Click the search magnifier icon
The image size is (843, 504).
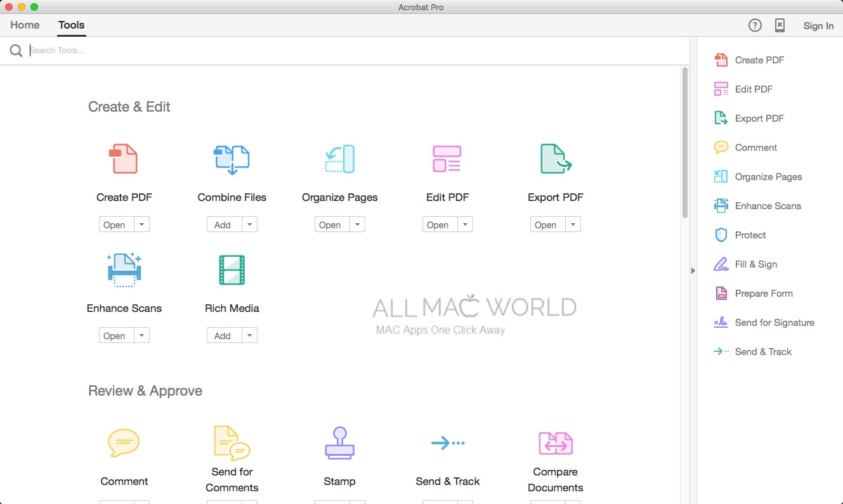pos(16,51)
